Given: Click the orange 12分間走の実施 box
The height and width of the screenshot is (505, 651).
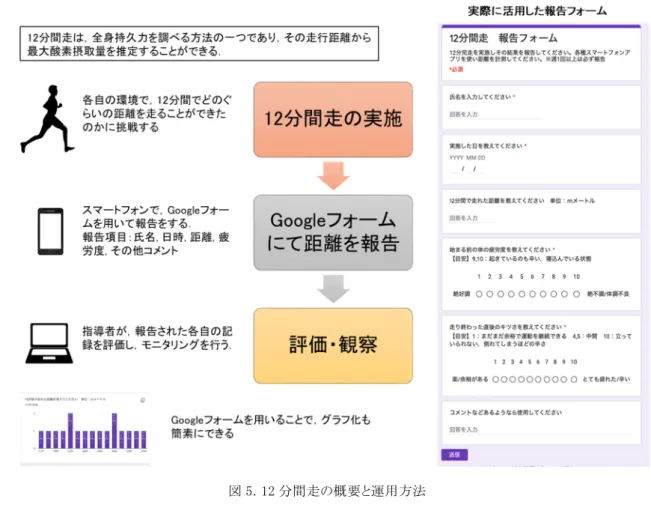Looking at the screenshot, I should click(333, 119).
